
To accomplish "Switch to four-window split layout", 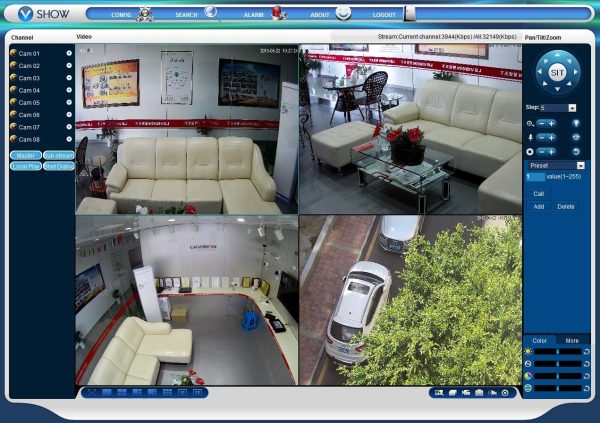I will coord(122,393).
